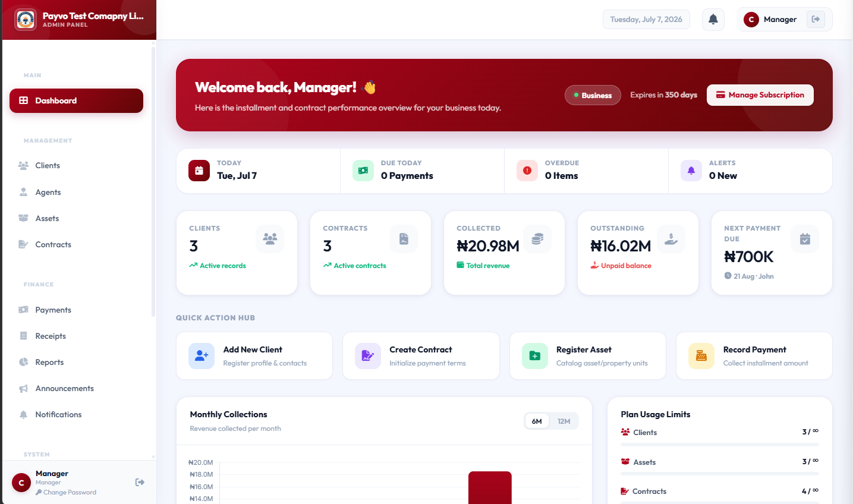Click the Business plan badge
This screenshot has height=504, width=853.
click(x=593, y=95)
